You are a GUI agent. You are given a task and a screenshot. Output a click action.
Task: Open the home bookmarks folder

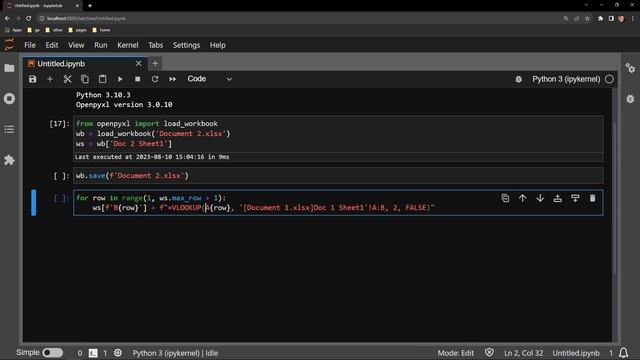(x=101, y=30)
